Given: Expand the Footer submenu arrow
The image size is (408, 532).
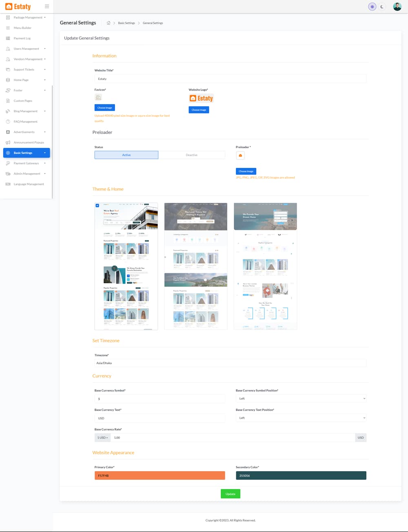Looking at the screenshot, I should click(x=45, y=90).
